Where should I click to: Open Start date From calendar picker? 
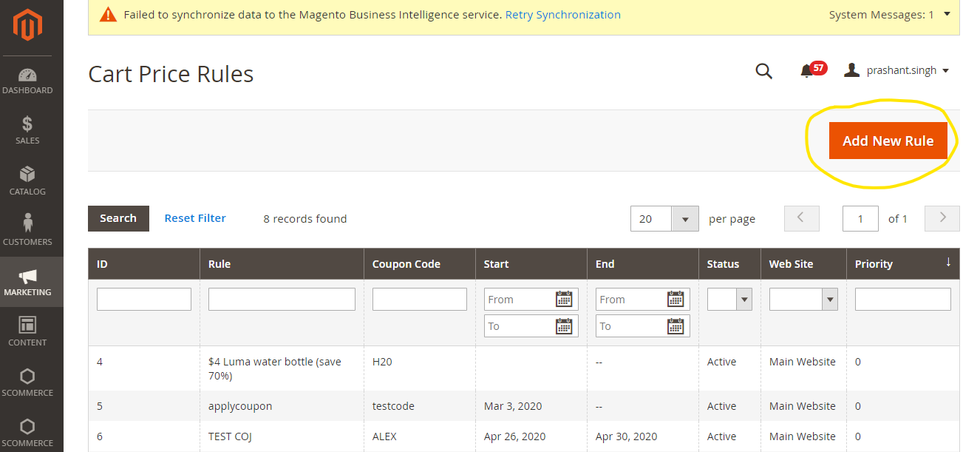click(x=564, y=299)
